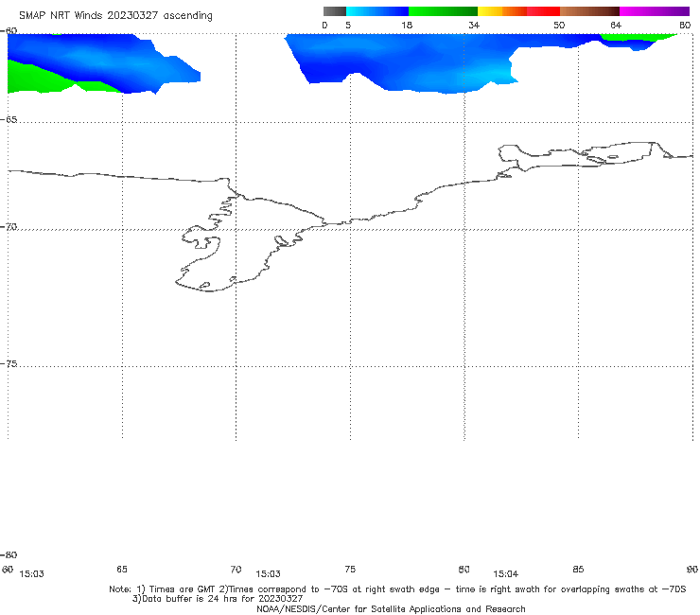
Task: Select the brown 50–64 color bar segment
Action: click(x=589, y=11)
